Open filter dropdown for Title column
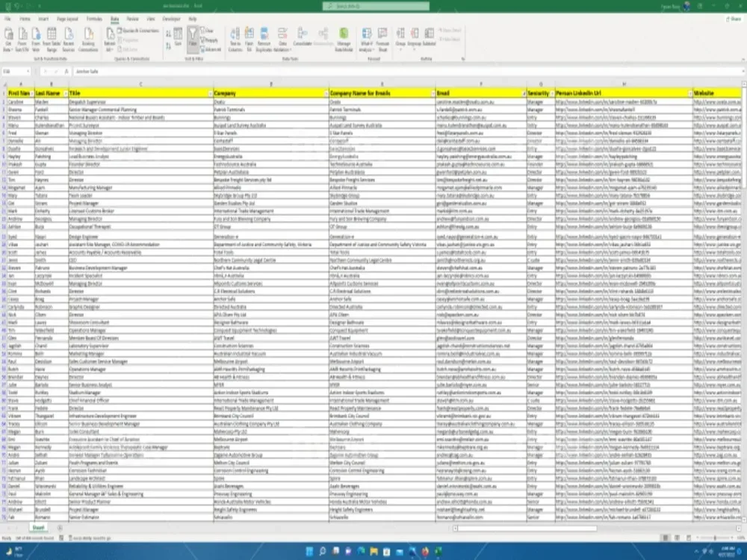Viewport: 747px width, 560px height. (210, 94)
